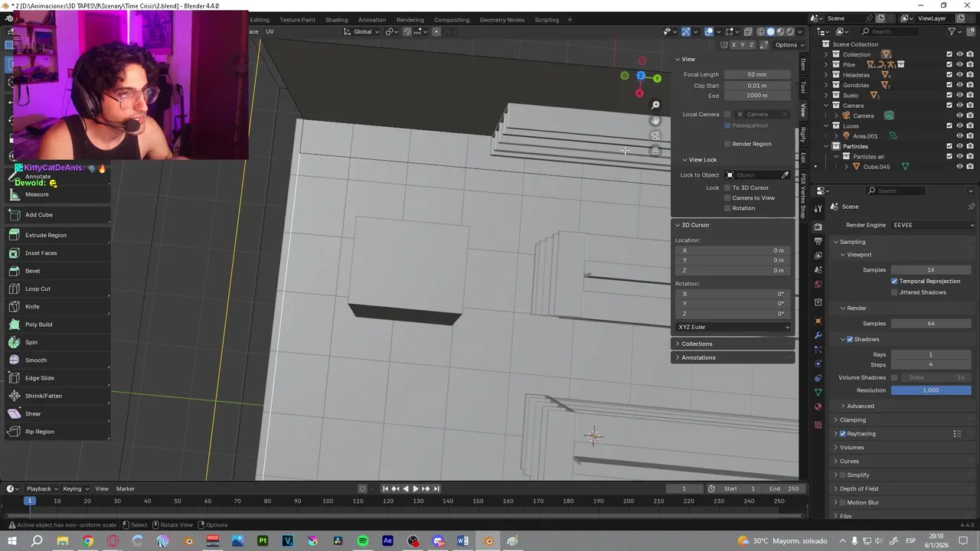The image size is (980, 551).
Task: Choose the Smooth tool
Action: [x=57, y=360]
